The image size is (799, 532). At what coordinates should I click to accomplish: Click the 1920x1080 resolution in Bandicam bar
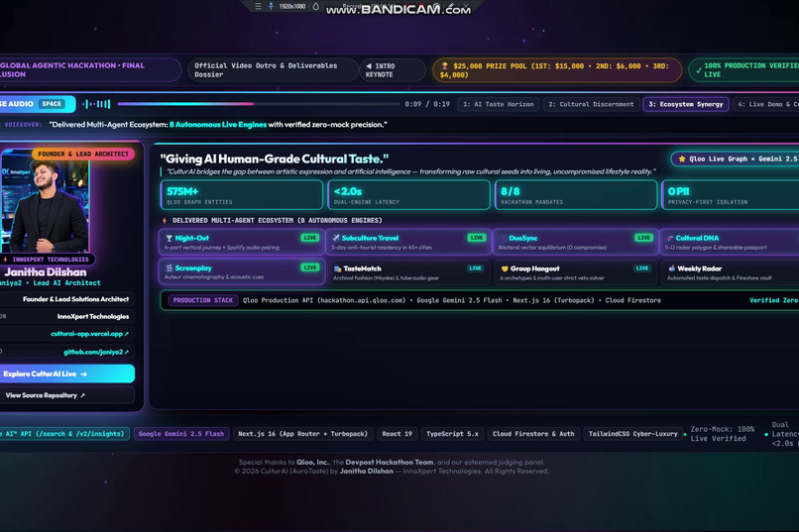tap(292, 6)
